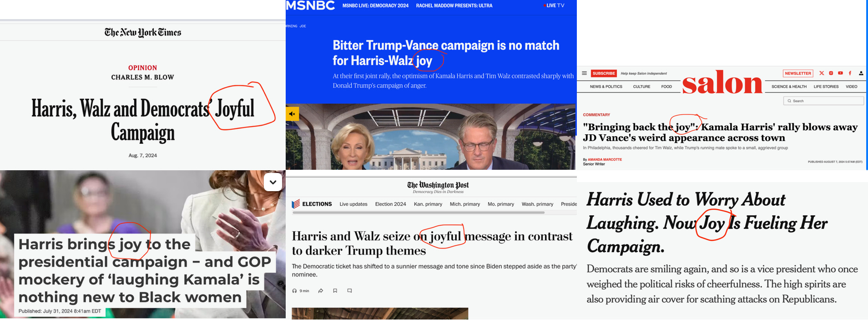
Task: Open comments on the Washington Post article
Action: coord(350,291)
